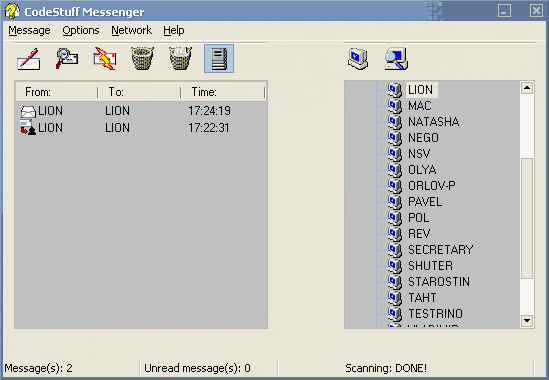
Task: Toggle the highlighted message list toolbar button
Action: coord(219,58)
